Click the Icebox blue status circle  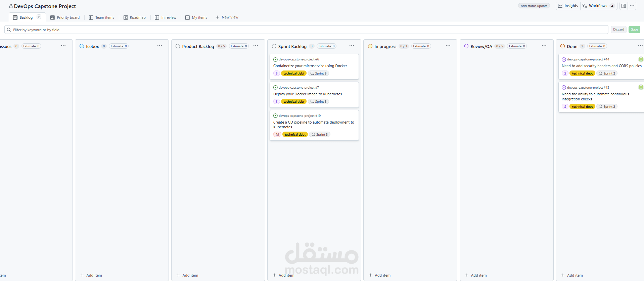82,46
